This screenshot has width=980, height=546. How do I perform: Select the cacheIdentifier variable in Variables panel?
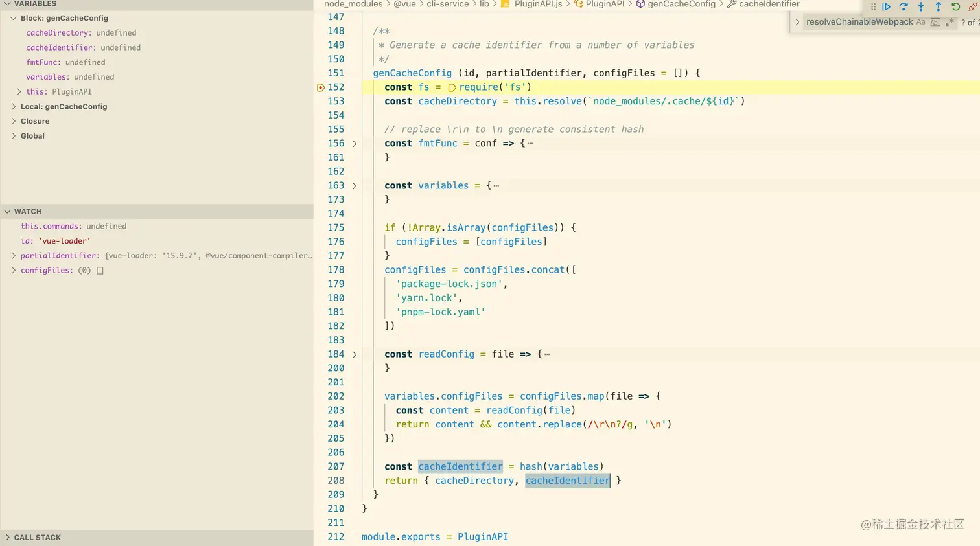157,48
